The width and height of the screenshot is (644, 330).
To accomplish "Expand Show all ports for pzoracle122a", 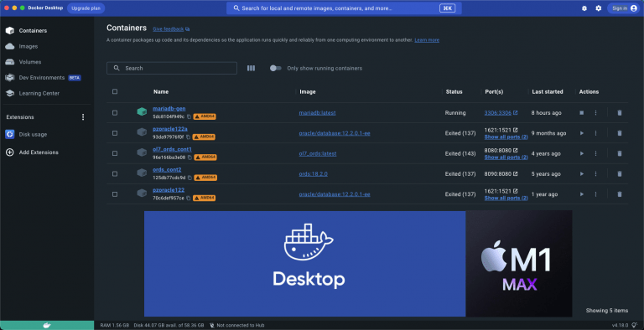I will click(x=506, y=137).
